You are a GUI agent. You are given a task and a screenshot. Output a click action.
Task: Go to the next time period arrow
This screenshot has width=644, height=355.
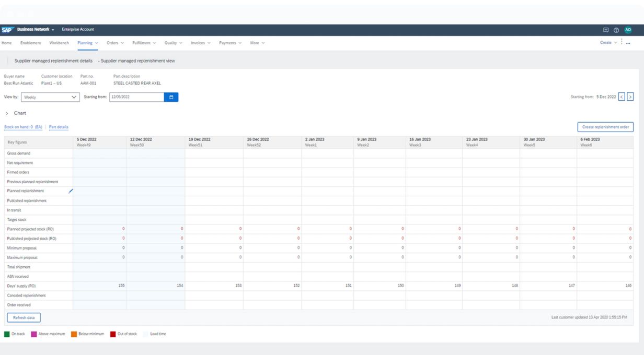click(x=630, y=97)
